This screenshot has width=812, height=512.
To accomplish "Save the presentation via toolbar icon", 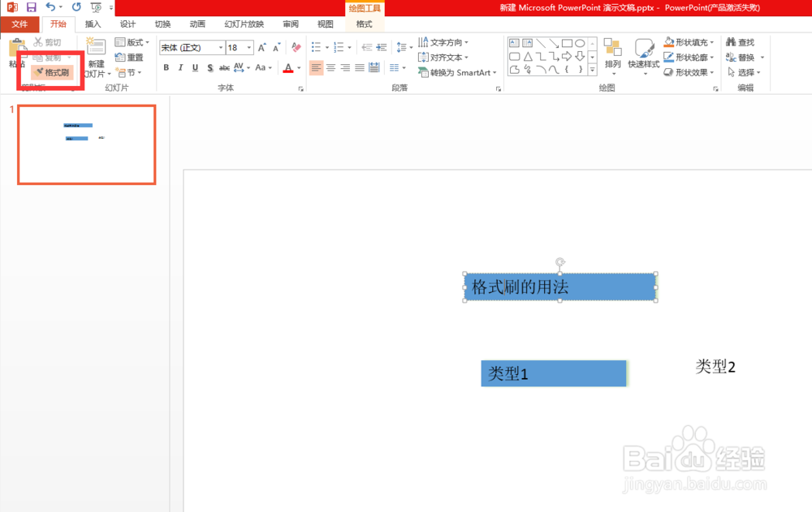I will (32, 7).
